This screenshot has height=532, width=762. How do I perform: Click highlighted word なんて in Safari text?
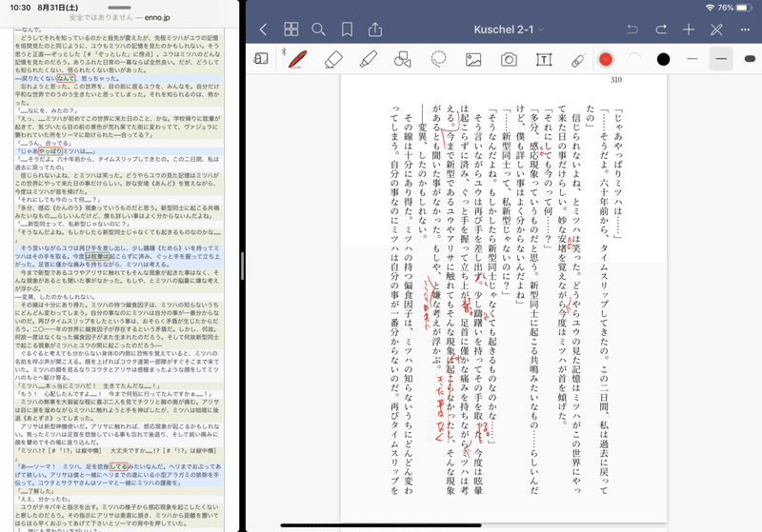point(66,78)
